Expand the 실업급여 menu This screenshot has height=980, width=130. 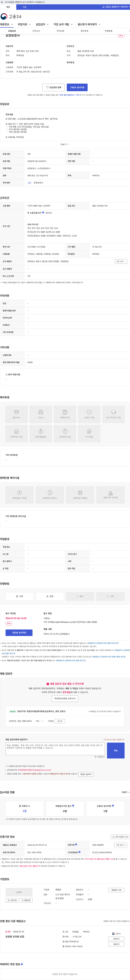[x=42, y=24]
